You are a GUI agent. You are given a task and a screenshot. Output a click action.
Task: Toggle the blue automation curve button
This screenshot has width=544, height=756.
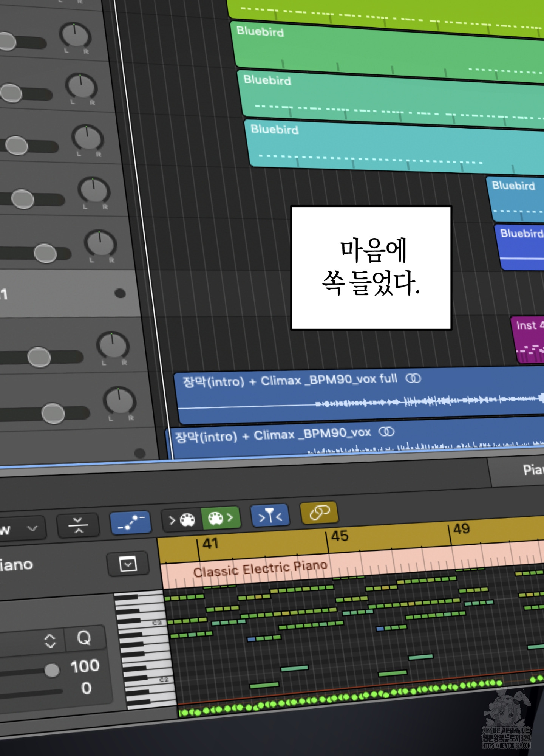130,522
